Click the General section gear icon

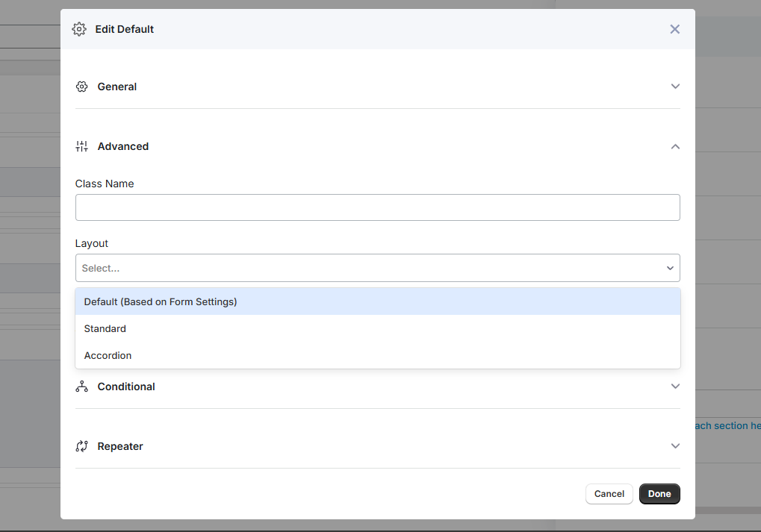82,87
